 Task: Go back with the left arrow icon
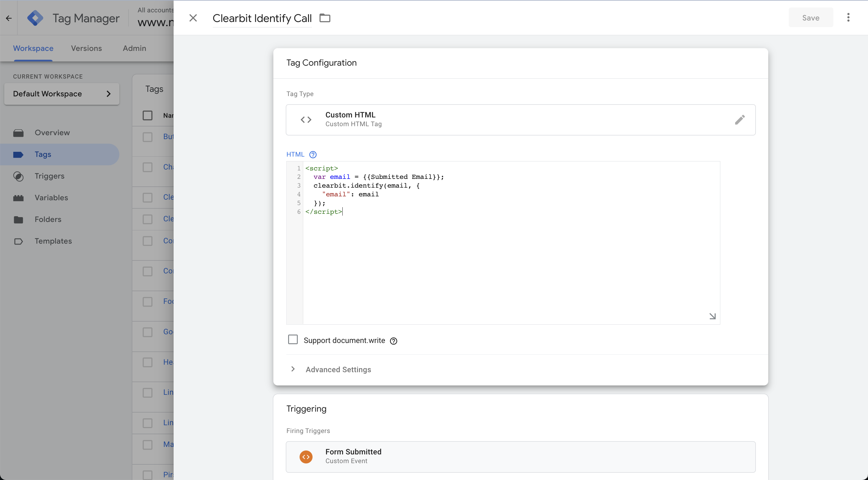coord(9,18)
